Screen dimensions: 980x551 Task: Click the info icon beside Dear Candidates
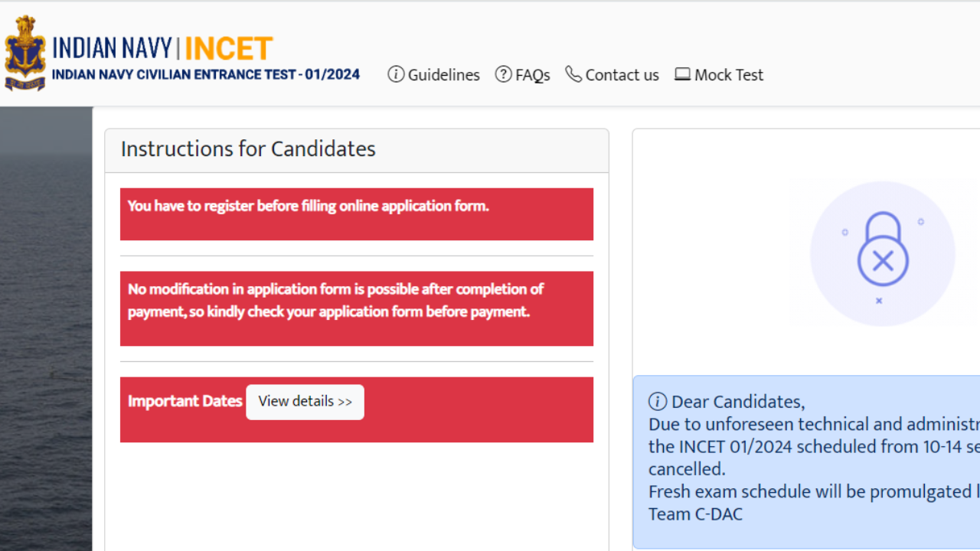[x=658, y=401]
